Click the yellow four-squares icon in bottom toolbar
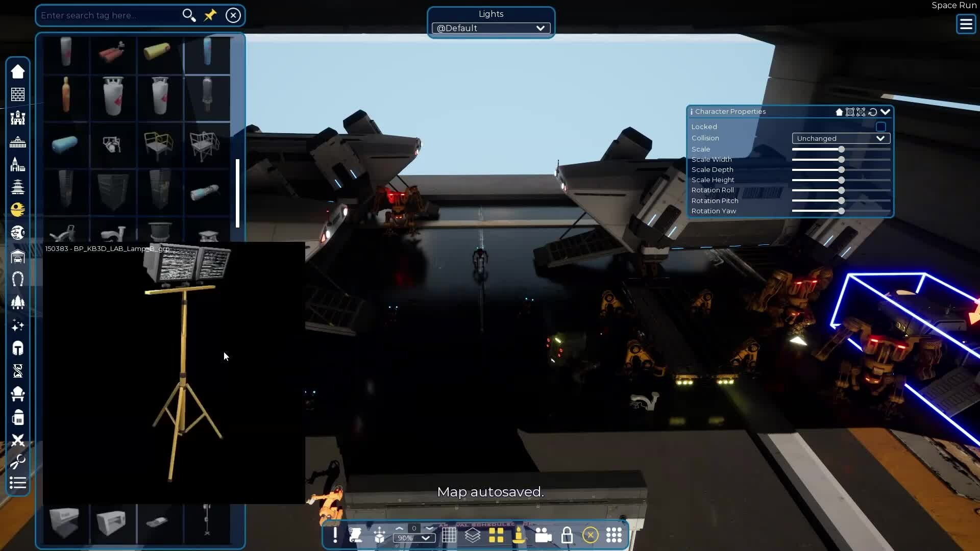This screenshot has height=551, width=980. coord(496,535)
